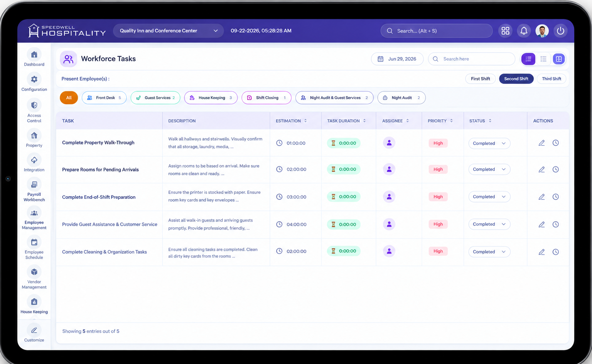The width and height of the screenshot is (592, 364).
Task: Open the apps grid icon in header
Action: click(505, 31)
